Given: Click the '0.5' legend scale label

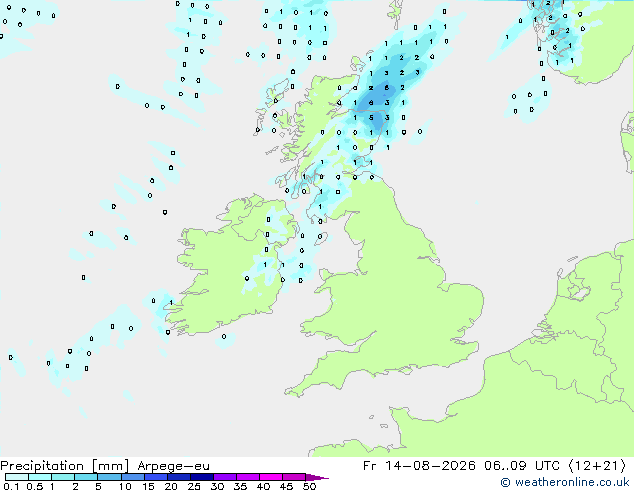Looking at the screenshot, I should click(x=35, y=486).
